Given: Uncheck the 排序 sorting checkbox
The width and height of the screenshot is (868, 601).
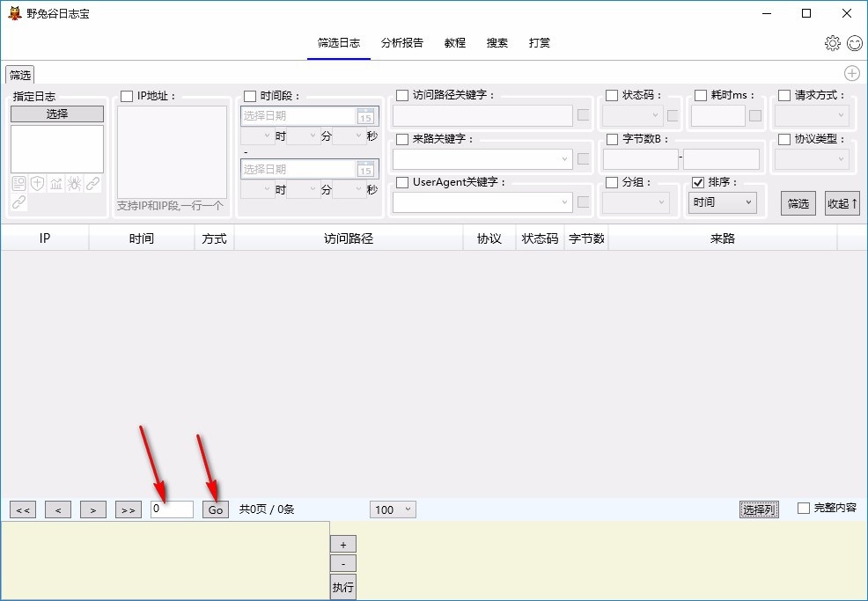Looking at the screenshot, I should (698, 183).
